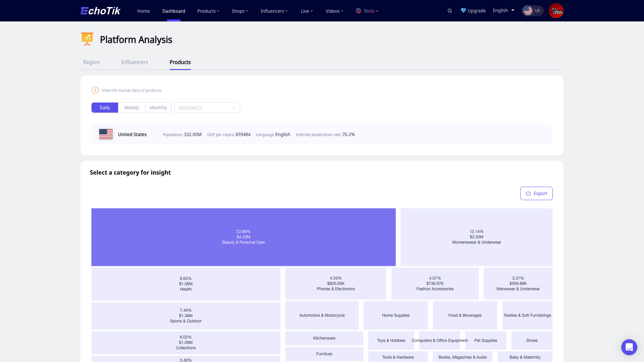Open the intercom chat bubble

[x=629, y=347]
